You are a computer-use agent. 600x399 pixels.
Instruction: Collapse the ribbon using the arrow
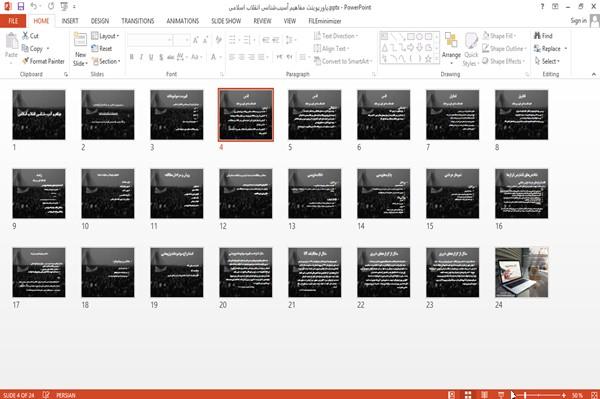tap(593, 74)
